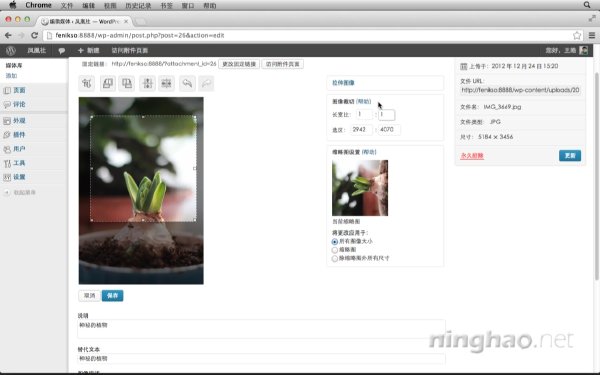
Task: Reload the current page
Action: (34, 35)
